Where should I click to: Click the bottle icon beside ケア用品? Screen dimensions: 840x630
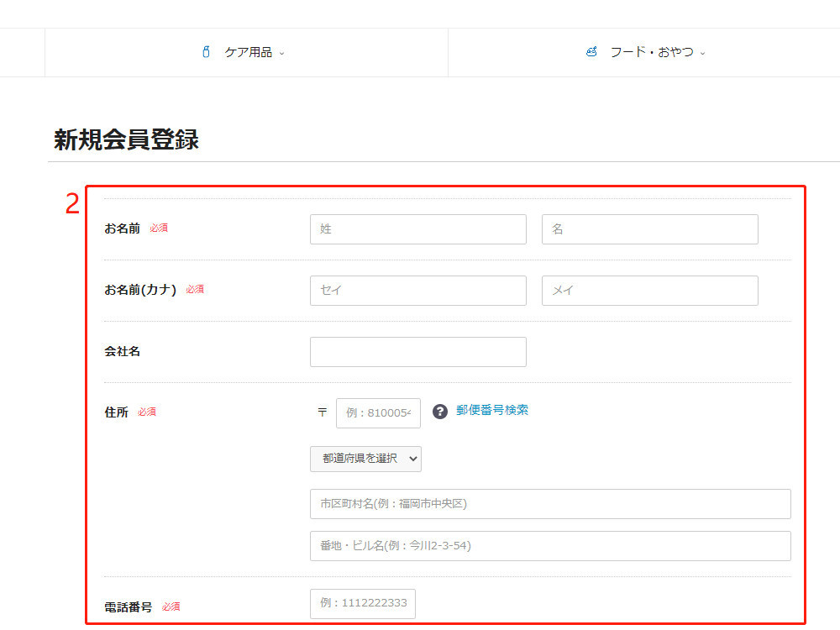[x=206, y=52]
